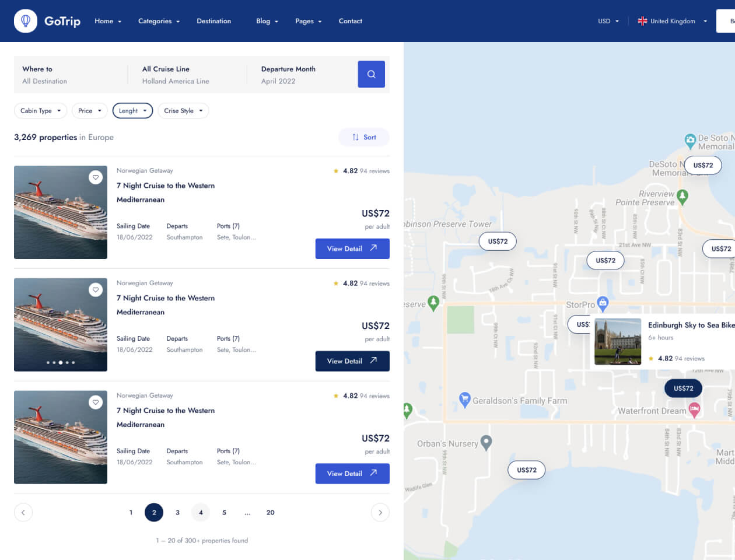Go to next page arrow
This screenshot has height=560, width=735.
pyautogui.click(x=380, y=513)
